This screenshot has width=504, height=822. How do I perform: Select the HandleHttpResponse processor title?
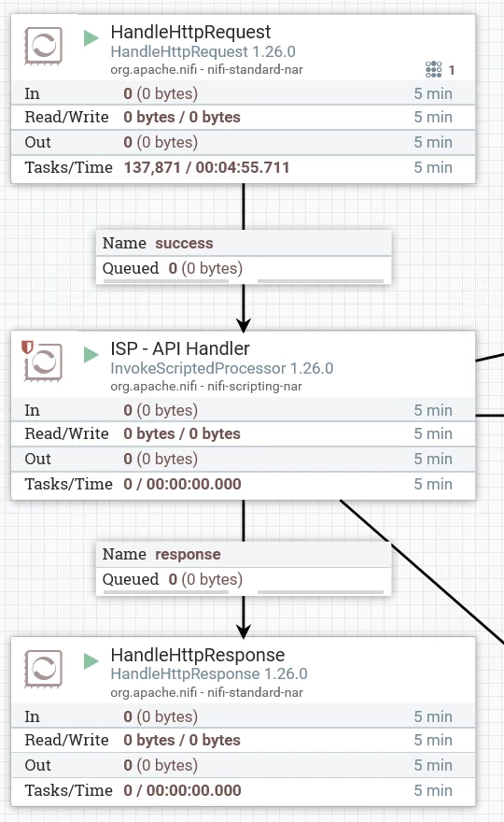[198, 655]
